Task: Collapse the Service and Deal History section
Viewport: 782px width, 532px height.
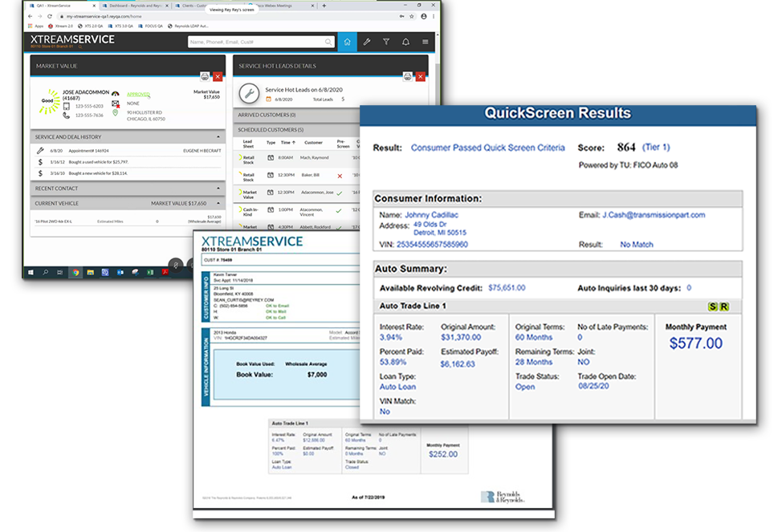Action: click(x=218, y=137)
